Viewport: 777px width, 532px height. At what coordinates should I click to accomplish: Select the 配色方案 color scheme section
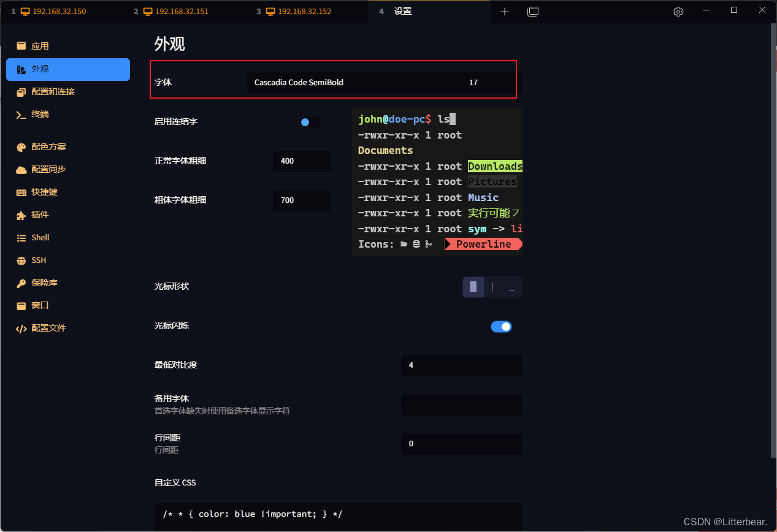point(67,146)
